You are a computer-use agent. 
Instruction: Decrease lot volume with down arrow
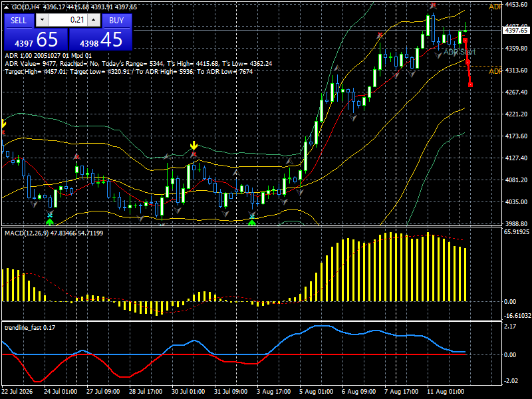(42, 20)
